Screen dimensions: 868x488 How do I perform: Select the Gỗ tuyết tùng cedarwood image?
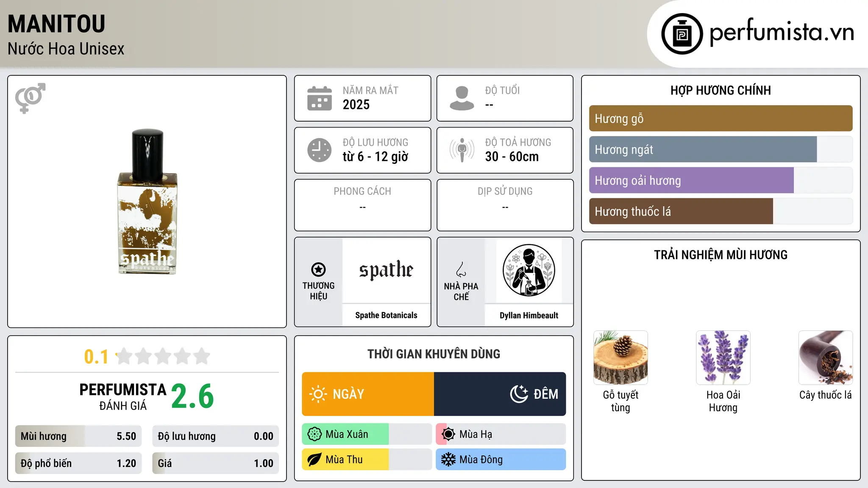(620, 358)
